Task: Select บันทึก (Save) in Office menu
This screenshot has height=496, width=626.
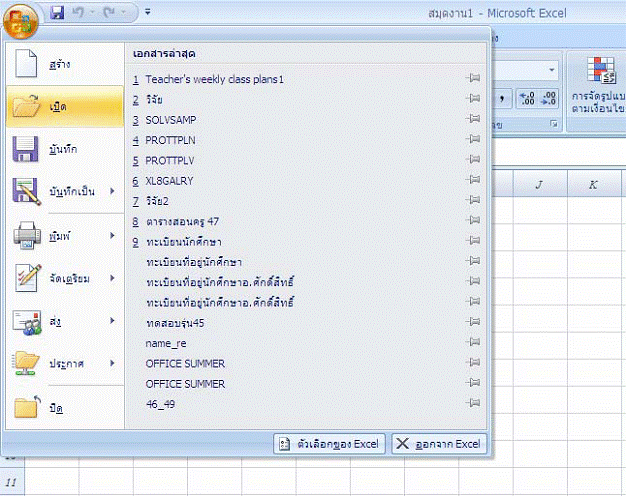Action: tap(65, 149)
